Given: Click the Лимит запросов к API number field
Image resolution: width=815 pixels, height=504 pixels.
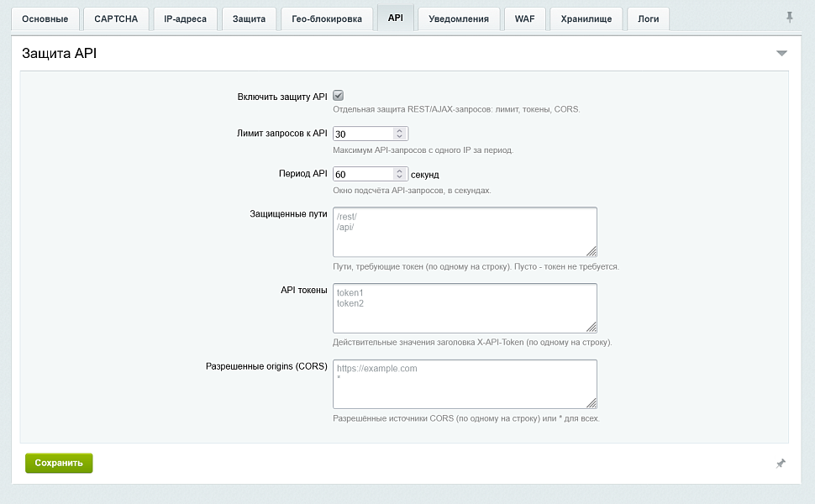Looking at the screenshot, I should [x=370, y=134].
